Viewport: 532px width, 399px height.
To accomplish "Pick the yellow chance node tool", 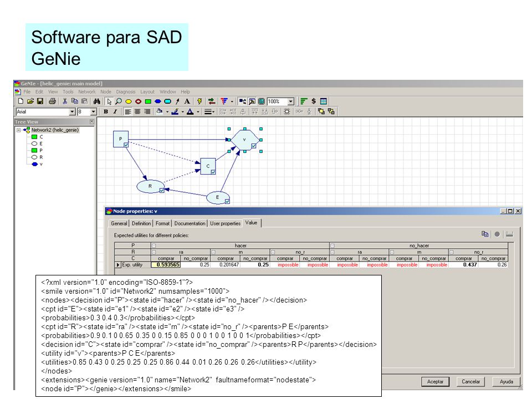I will click(129, 101).
